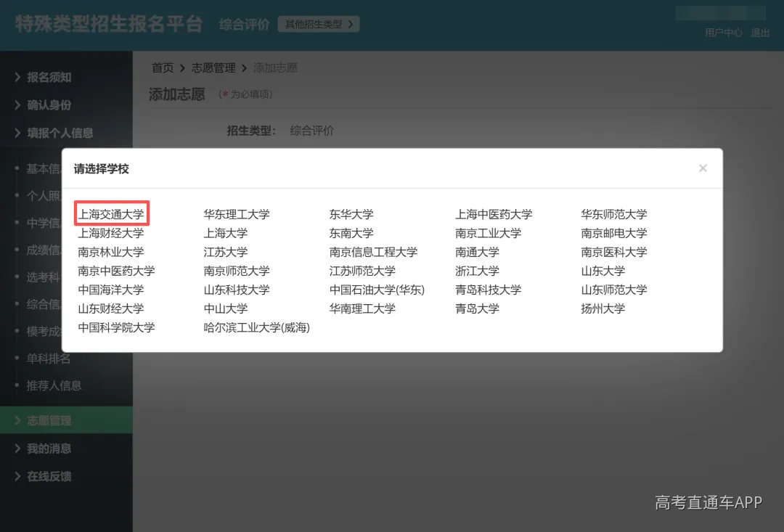Pick 中国科学院大学

116,327
